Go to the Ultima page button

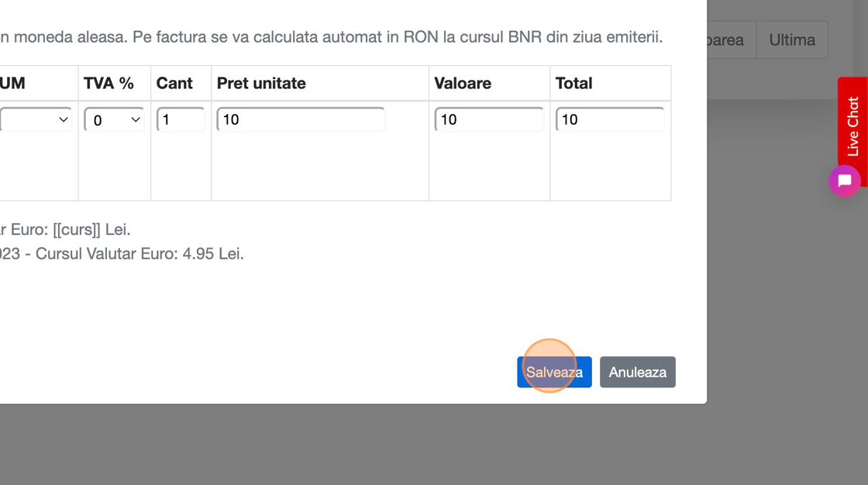792,40
